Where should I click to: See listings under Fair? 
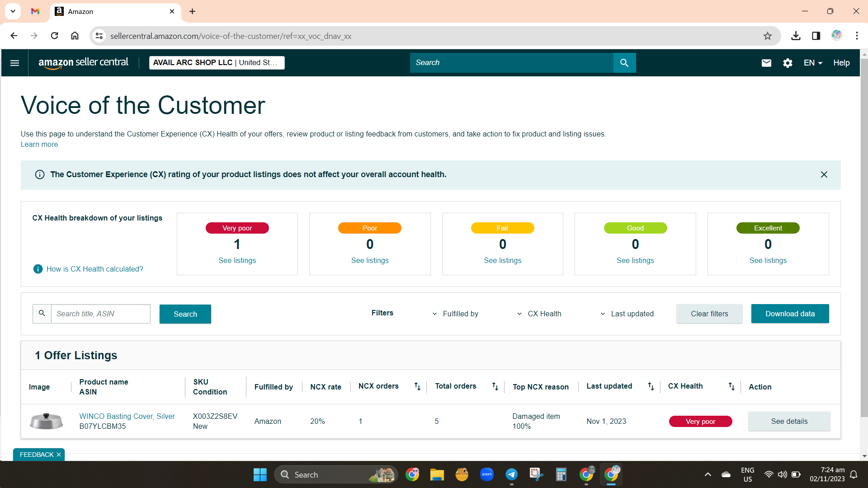503,260
